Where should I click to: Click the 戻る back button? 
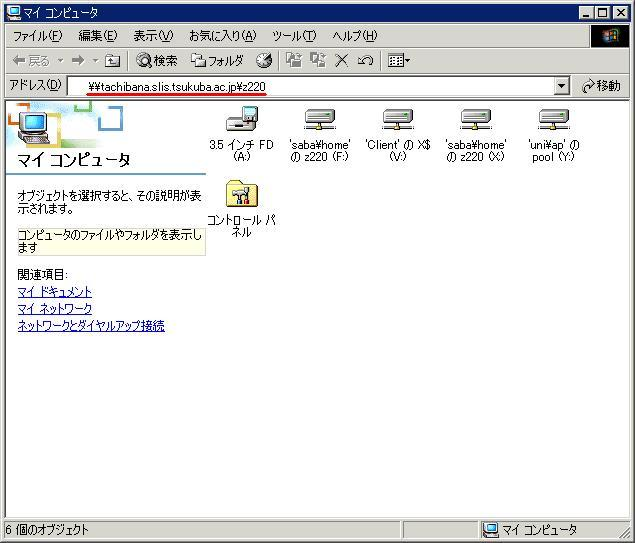31,61
